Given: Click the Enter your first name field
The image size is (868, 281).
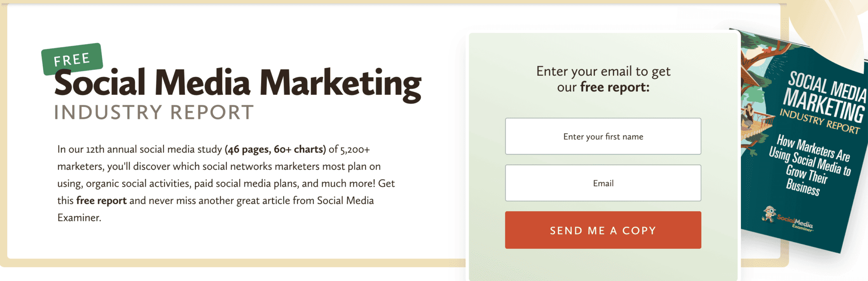Looking at the screenshot, I should (603, 136).
